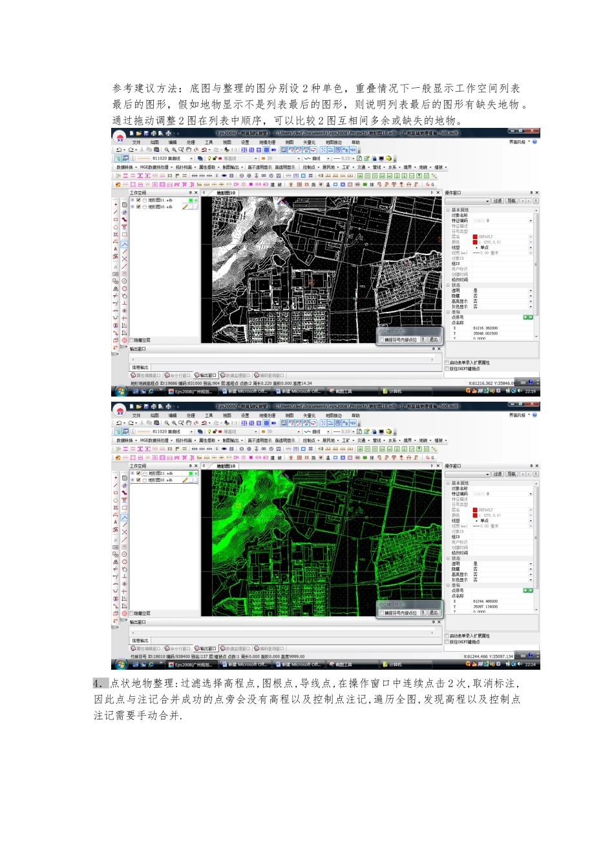Click Windows Start orb in upper screenshot
614x868 pixels.
point(120,391)
